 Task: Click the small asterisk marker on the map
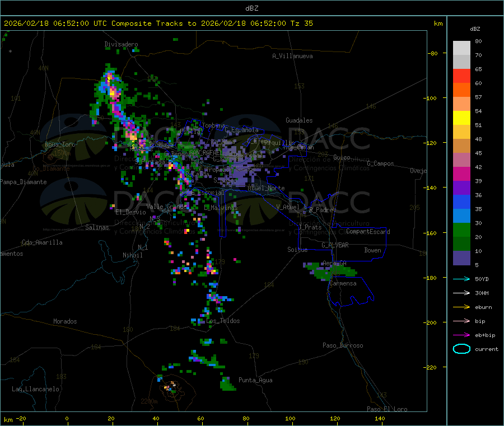pyautogui.click(x=11, y=52)
